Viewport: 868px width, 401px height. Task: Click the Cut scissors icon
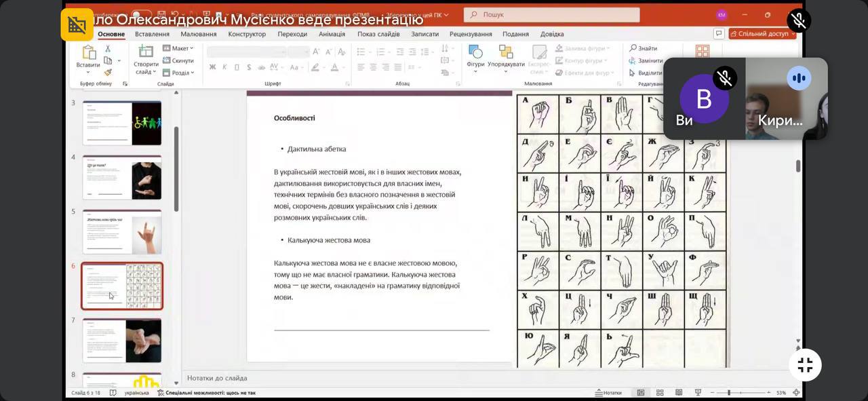(x=107, y=49)
